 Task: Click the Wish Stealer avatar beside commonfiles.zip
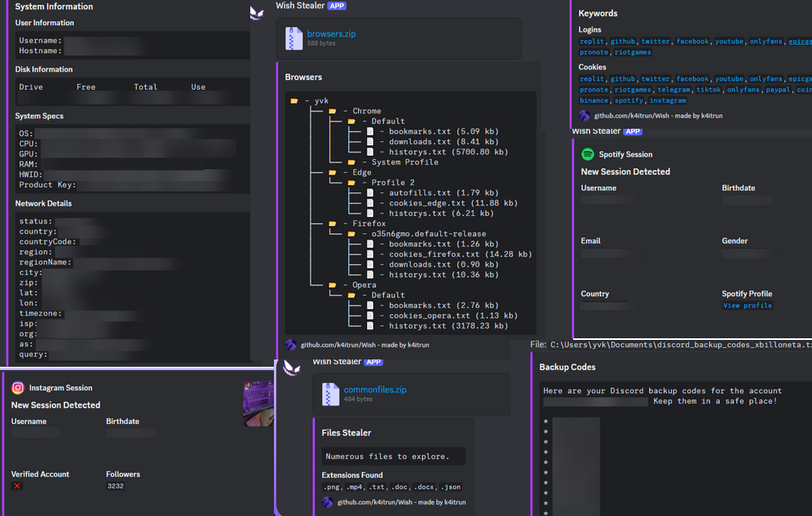point(292,368)
